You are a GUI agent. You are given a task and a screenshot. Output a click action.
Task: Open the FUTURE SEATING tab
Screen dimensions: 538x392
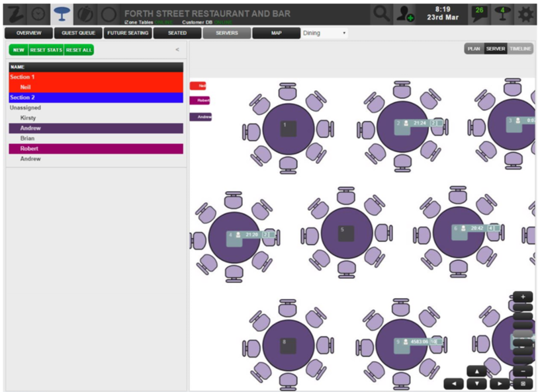coord(127,33)
